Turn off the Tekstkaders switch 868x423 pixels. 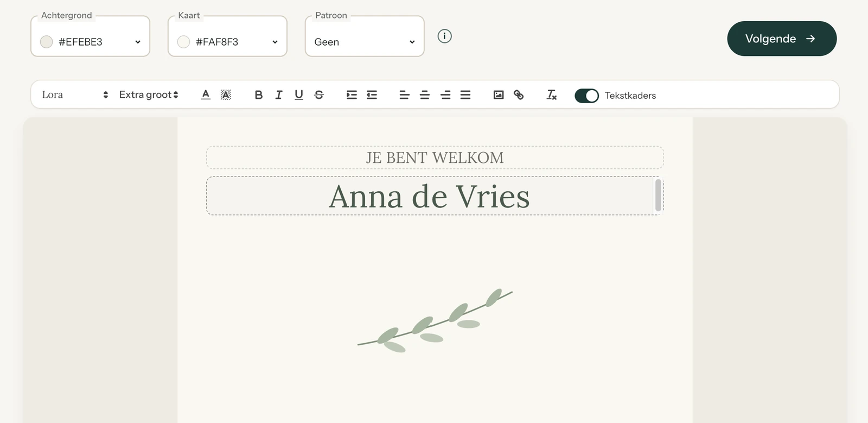point(586,96)
